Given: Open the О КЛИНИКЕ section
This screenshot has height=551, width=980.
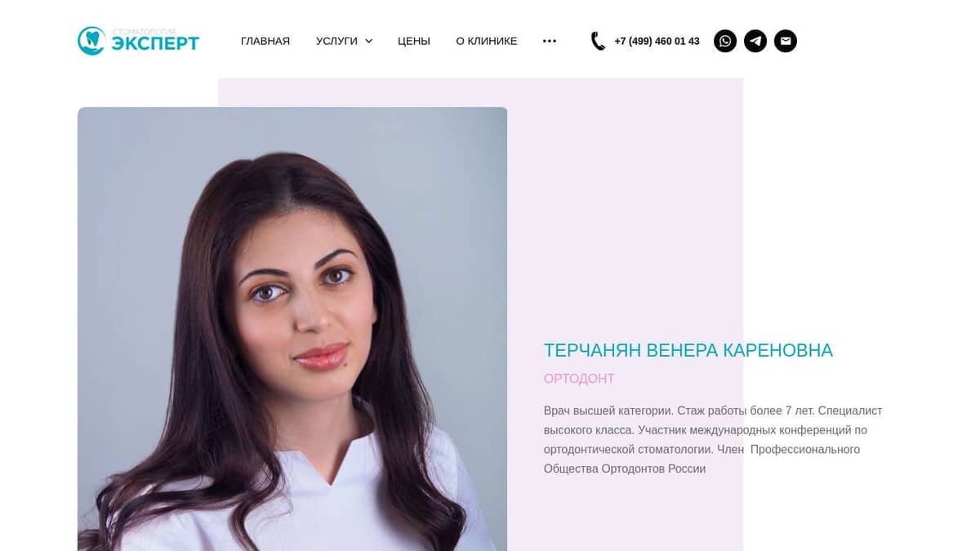Looking at the screenshot, I should [487, 41].
